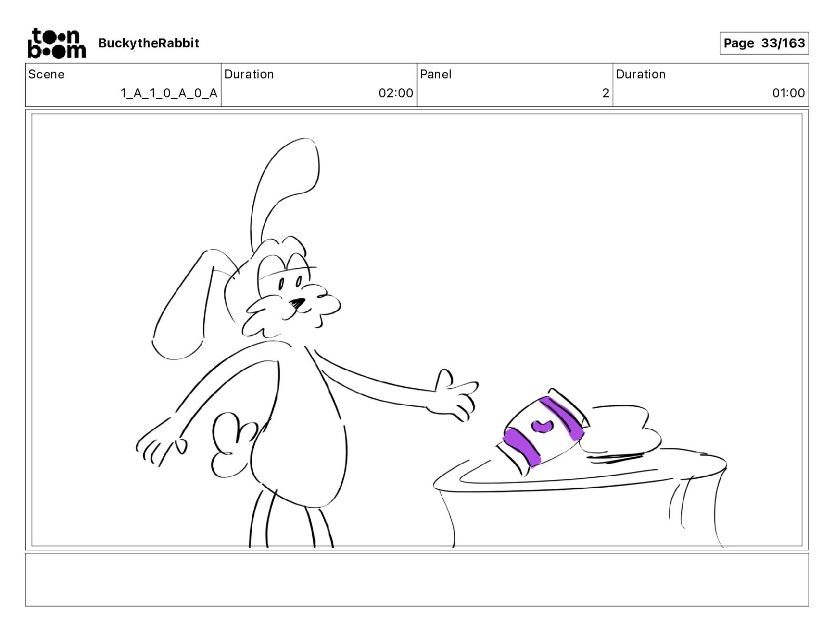834x644 pixels.
Task: Click the panel number 2
Action: point(605,93)
